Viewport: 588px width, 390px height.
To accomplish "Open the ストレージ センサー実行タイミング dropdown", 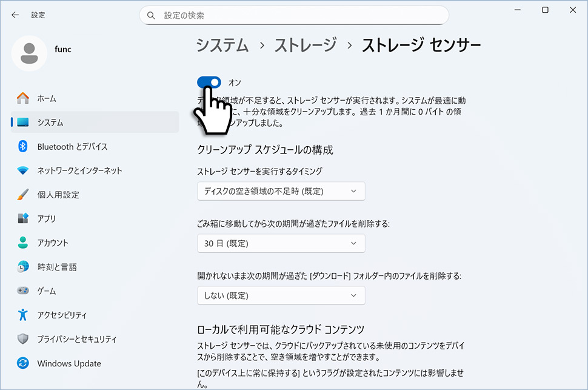I will point(281,190).
